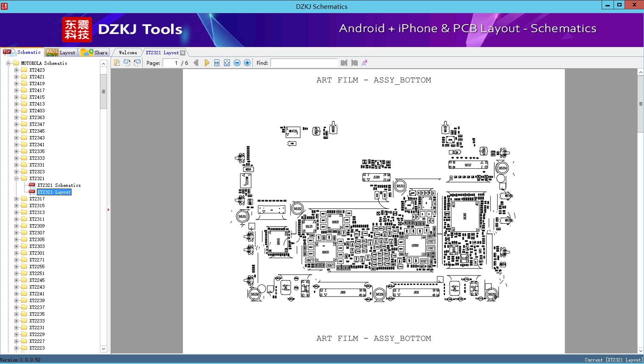Click the PDF icon of XT2321 Layout

pos(32,192)
